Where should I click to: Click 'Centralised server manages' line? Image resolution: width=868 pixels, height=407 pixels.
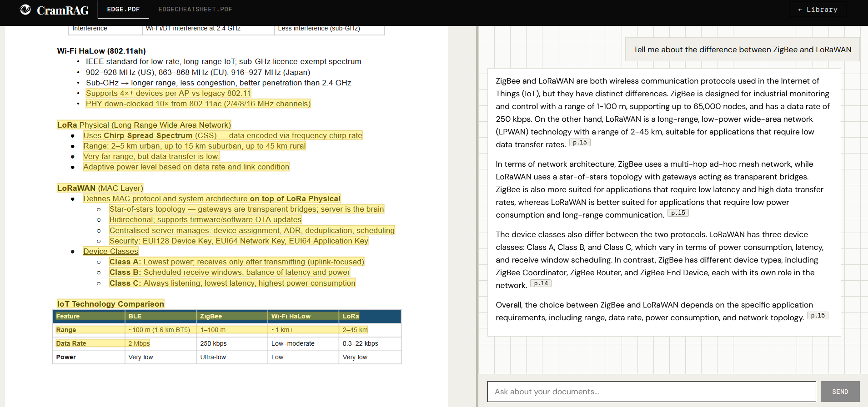point(252,230)
